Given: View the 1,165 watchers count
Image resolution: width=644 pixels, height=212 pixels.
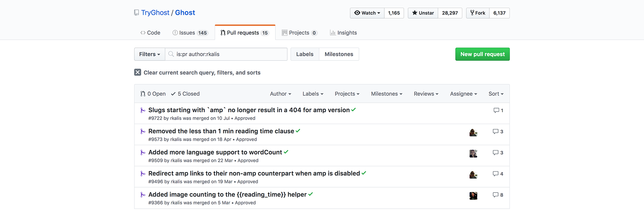Looking at the screenshot, I should (394, 13).
